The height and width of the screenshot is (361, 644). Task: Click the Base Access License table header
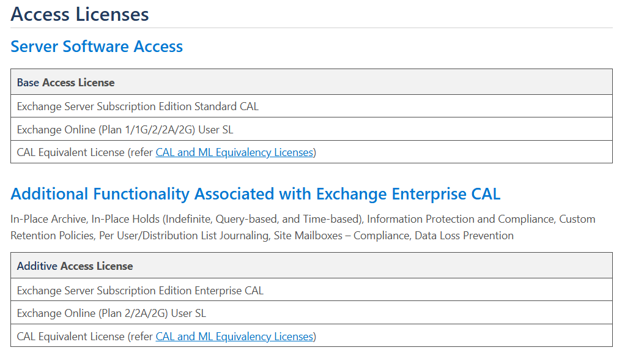click(66, 83)
